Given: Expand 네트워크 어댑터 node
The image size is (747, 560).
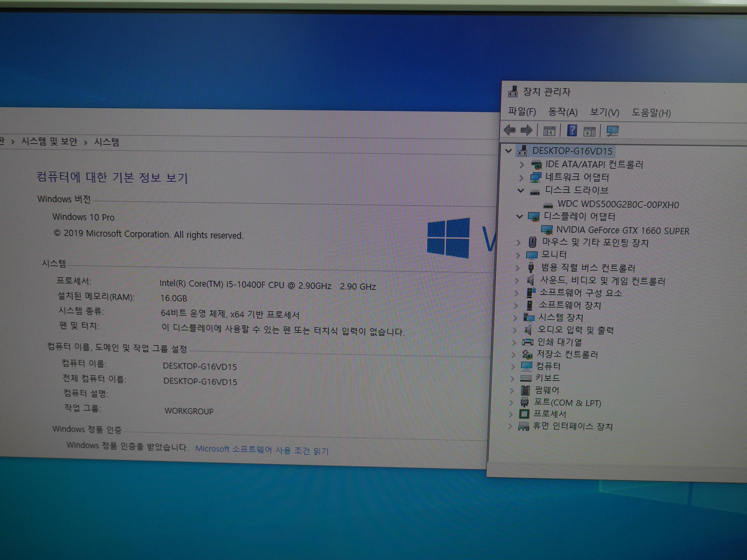Looking at the screenshot, I should [x=521, y=177].
